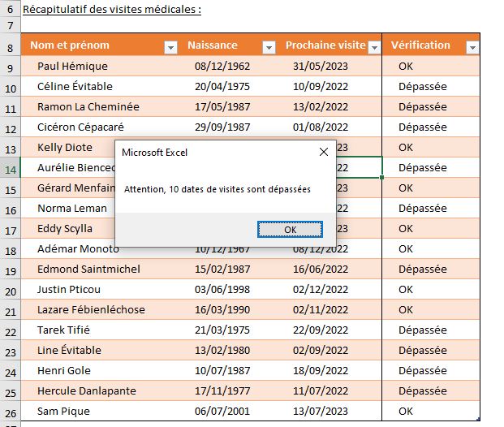Select the Récapitulatif des visites médicales title cell
The image size is (504, 427).
(x=112, y=10)
